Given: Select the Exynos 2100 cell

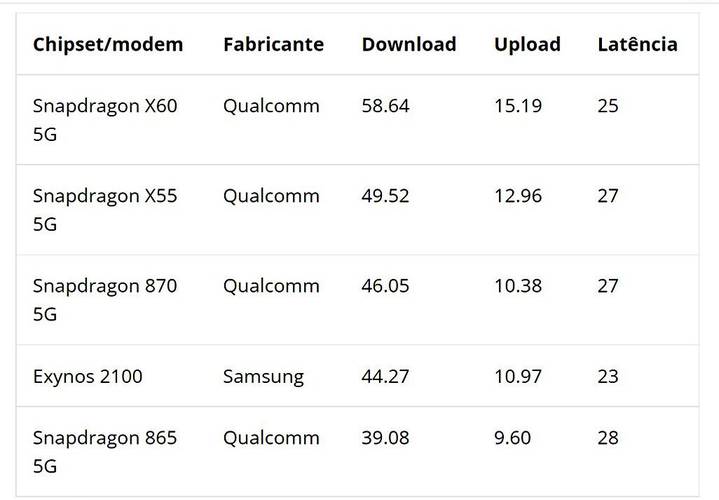Looking at the screenshot, I should pyautogui.click(x=88, y=377).
